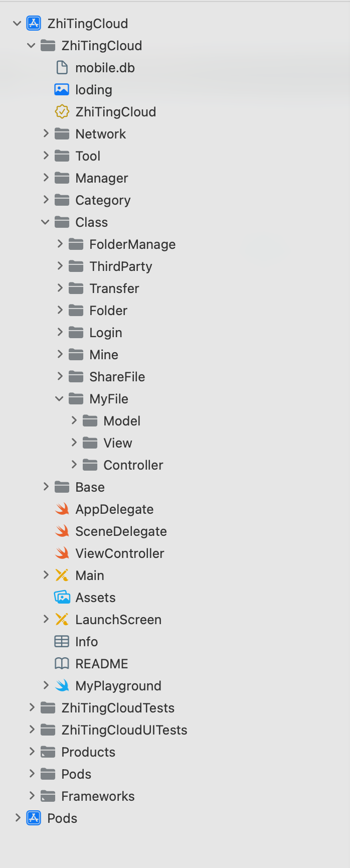This screenshot has height=868, width=350.
Task: Select the ZhiTingCloudUITests group
Action: tap(124, 730)
